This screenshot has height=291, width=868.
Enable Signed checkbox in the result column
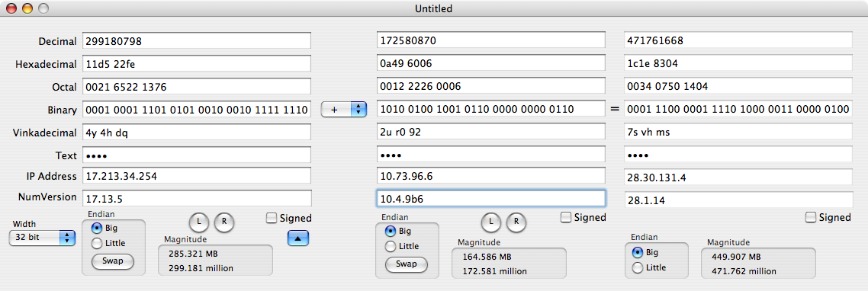811,217
